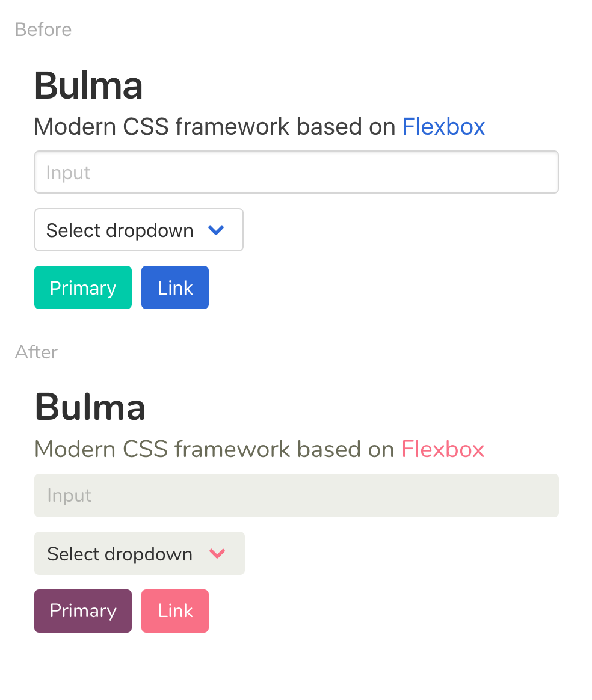The image size is (592, 700).
Task: Click the Bulma heading under Before
Action: click(88, 85)
